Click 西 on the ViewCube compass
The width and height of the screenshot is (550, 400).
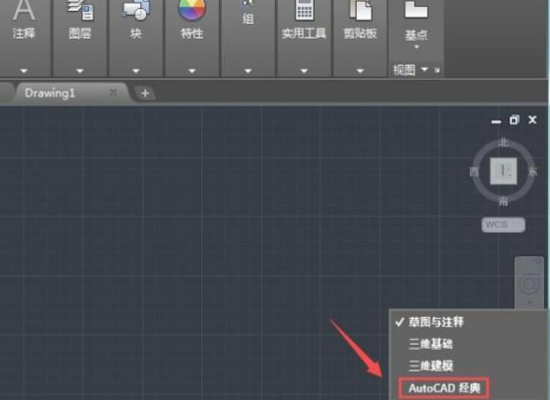tap(474, 172)
